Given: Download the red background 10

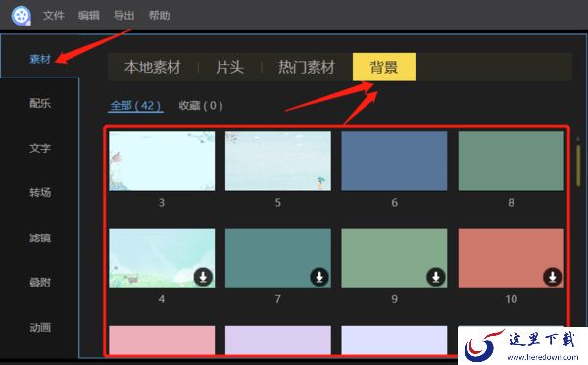Looking at the screenshot, I should 553,277.
